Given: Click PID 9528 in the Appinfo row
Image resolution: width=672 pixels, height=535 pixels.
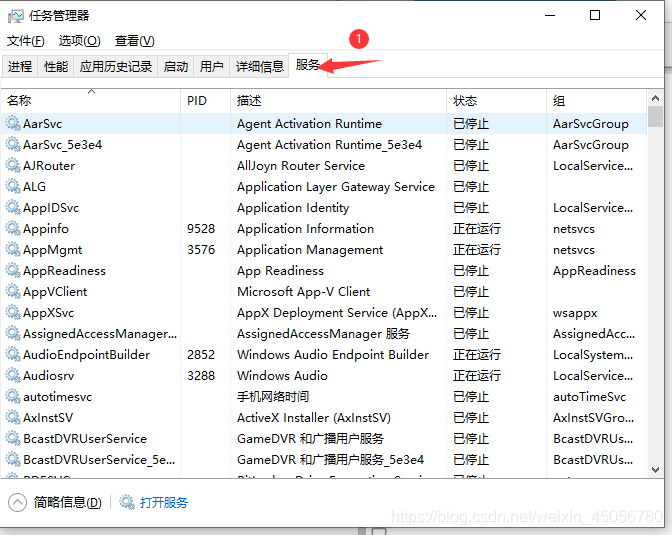Looking at the screenshot, I should click(x=201, y=229).
